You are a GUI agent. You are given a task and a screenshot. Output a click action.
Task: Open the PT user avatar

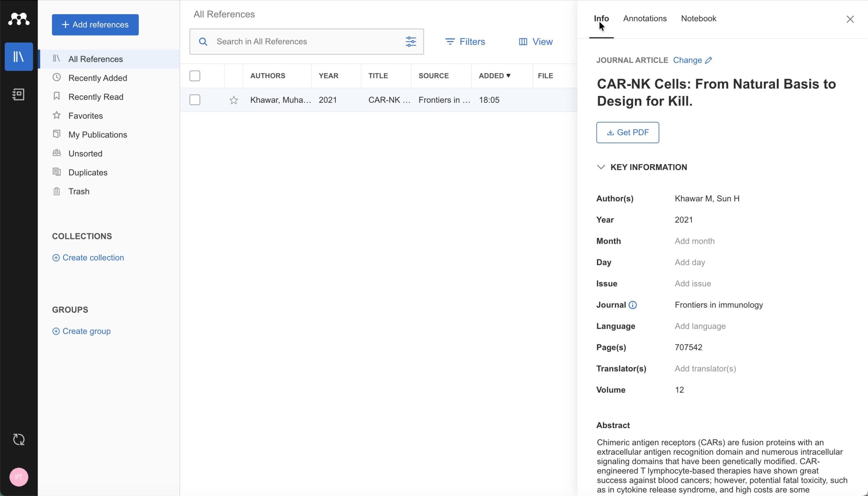(x=19, y=477)
